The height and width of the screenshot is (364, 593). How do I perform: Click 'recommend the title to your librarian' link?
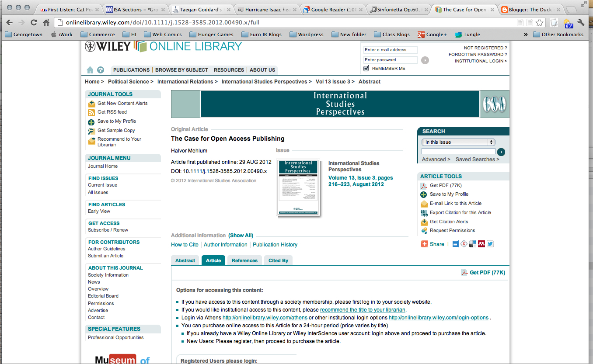click(x=363, y=310)
